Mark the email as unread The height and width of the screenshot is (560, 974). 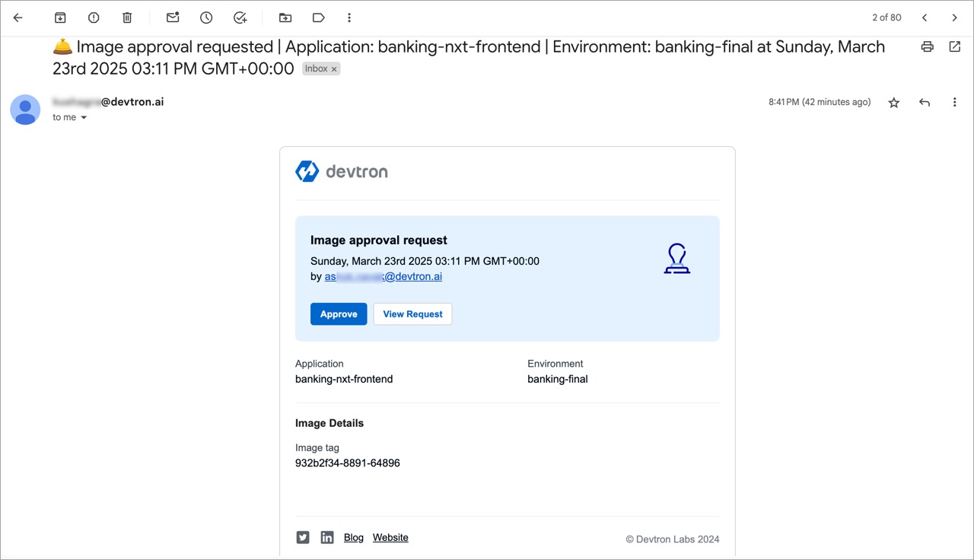(x=173, y=17)
